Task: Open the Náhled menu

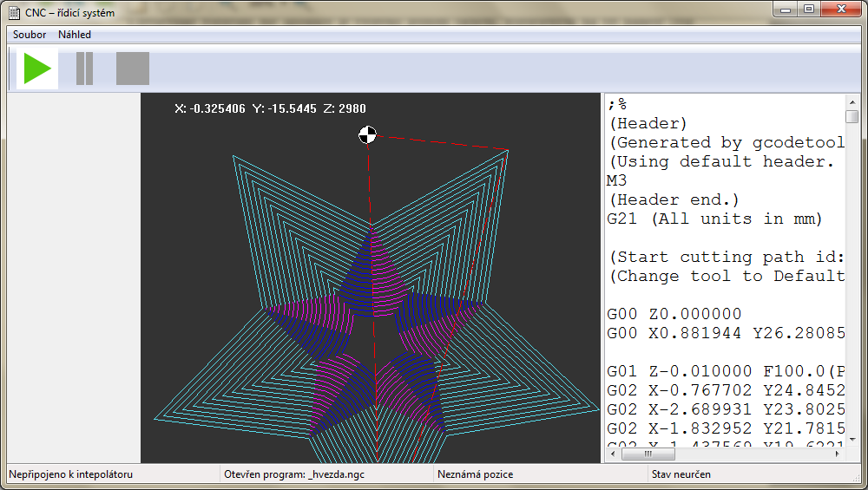Action: point(75,35)
